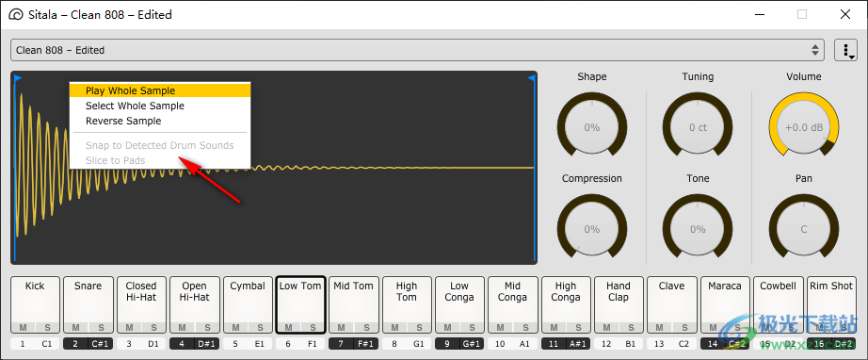Trigger the Hand Clap pad

click(619, 299)
